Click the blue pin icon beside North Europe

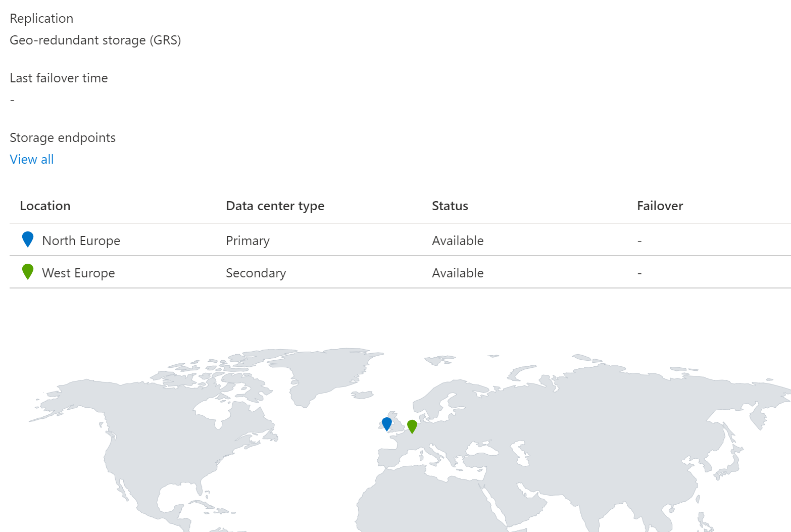click(x=28, y=239)
